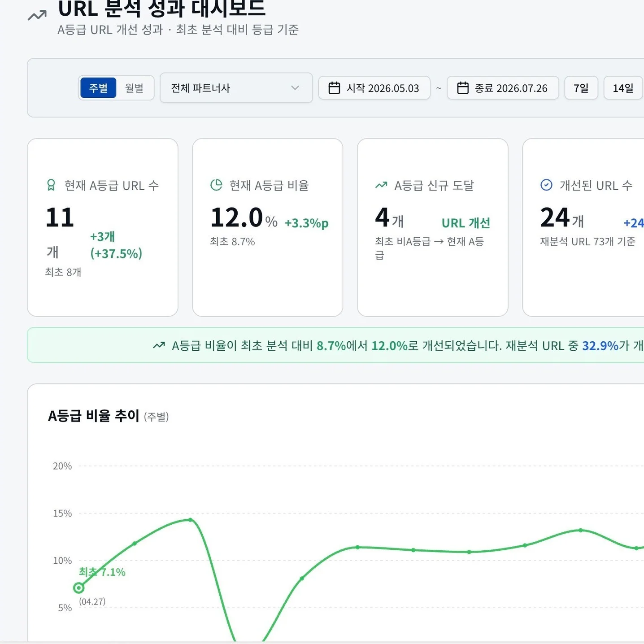Image resolution: width=644 pixels, height=644 pixels.
Task: Click 최초 비A등급 → 현재 A등급 description
Action: point(429,248)
